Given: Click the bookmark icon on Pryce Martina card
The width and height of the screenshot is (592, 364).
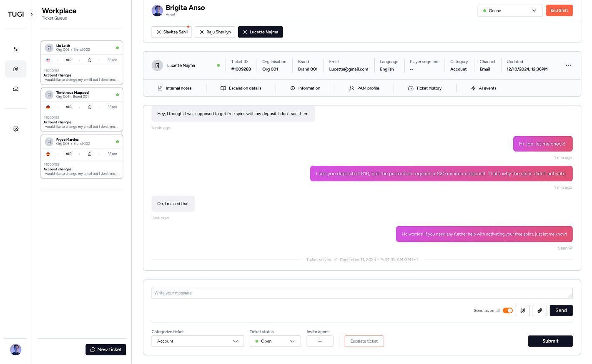Looking at the screenshot, I should coord(49,142).
